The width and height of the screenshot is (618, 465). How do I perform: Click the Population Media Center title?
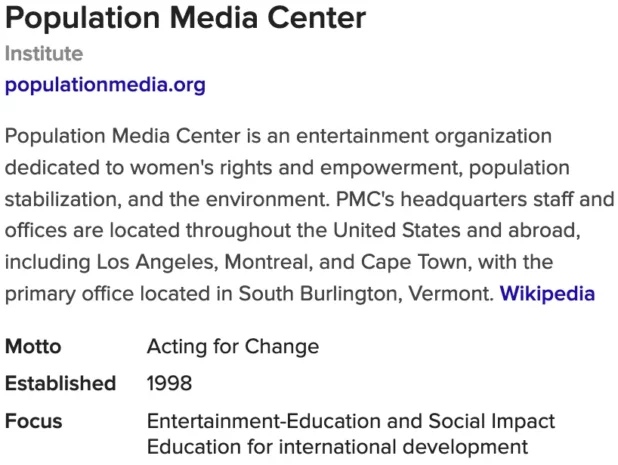click(185, 18)
